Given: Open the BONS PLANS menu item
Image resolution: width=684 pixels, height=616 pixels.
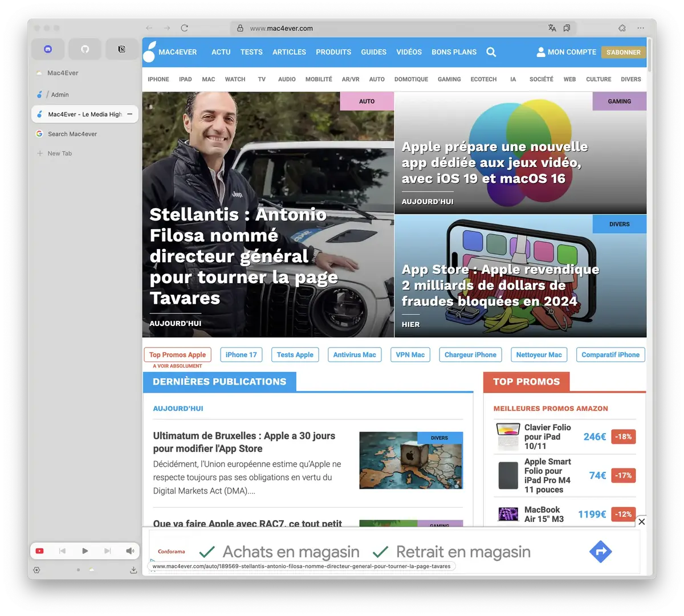Looking at the screenshot, I should coord(454,52).
